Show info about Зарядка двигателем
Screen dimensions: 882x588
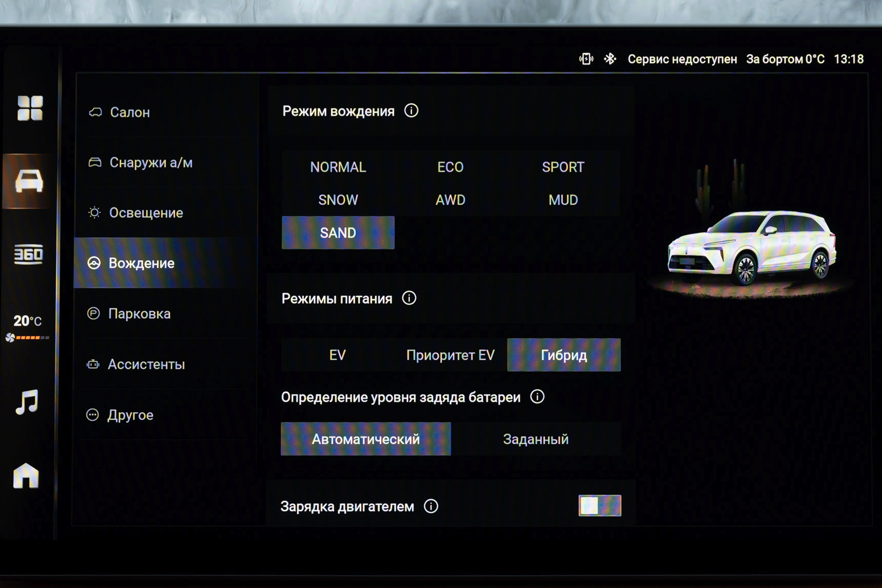click(x=431, y=506)
